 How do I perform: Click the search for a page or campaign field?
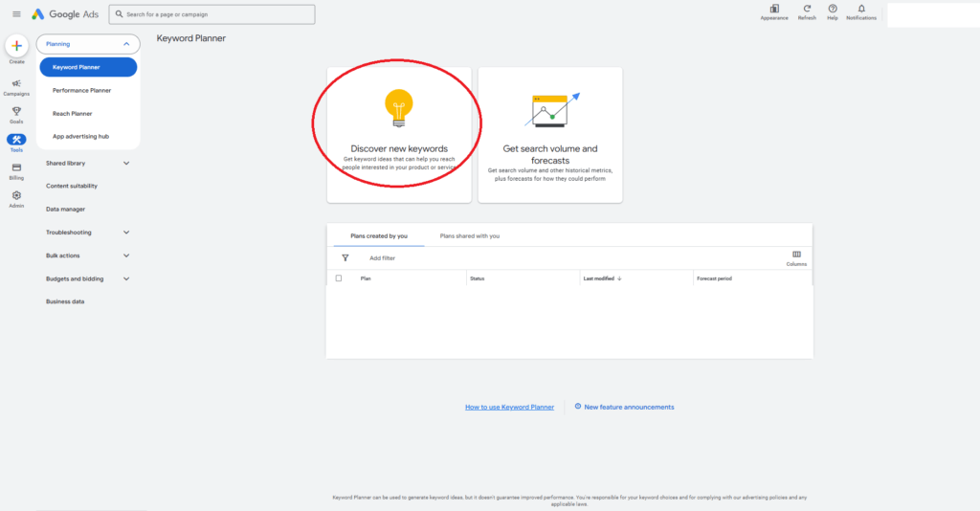212,13
